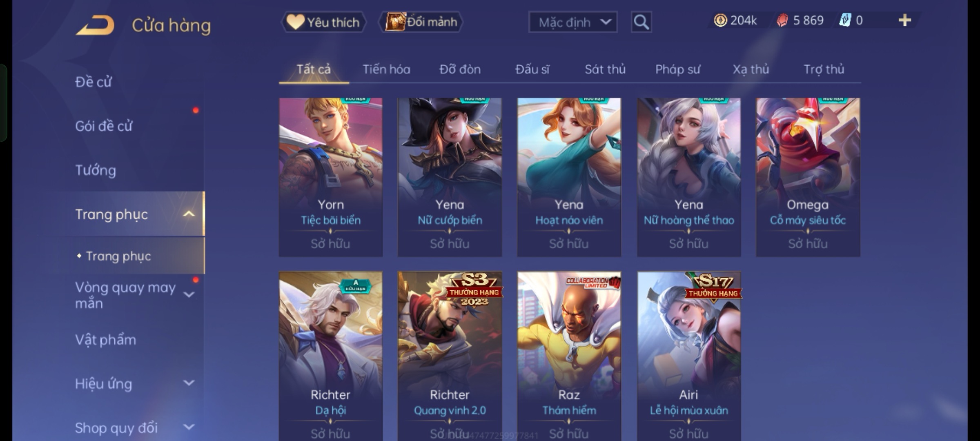This screenshot has width=980, height=441.
Task: Open the Mặc định sort dropdown
Action: 572,22
